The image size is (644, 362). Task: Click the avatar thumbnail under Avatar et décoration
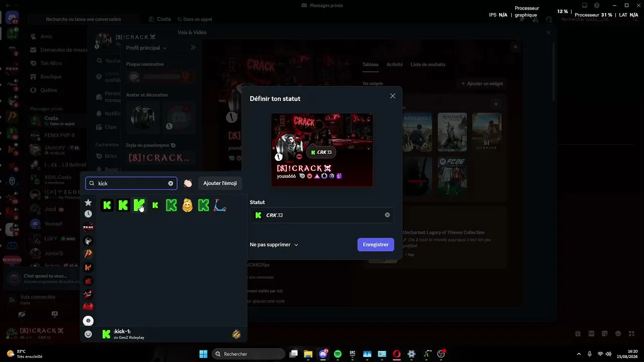(142, 117)
